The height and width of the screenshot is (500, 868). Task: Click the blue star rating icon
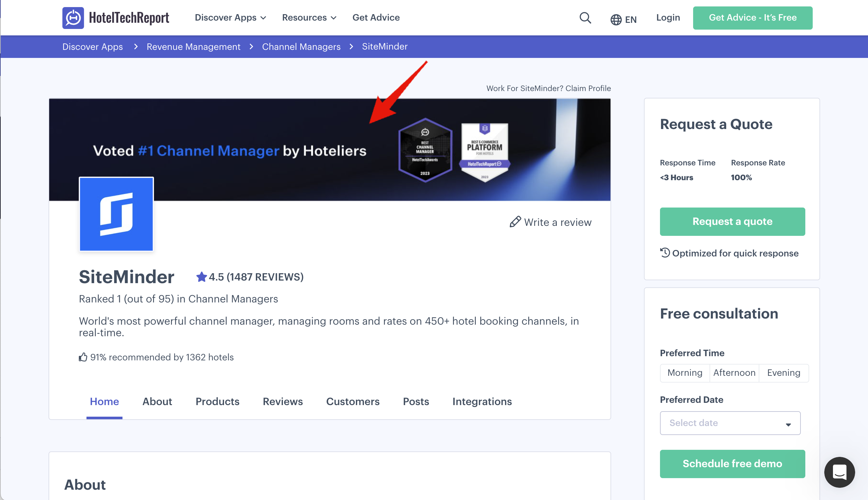[x=201, y=277]
